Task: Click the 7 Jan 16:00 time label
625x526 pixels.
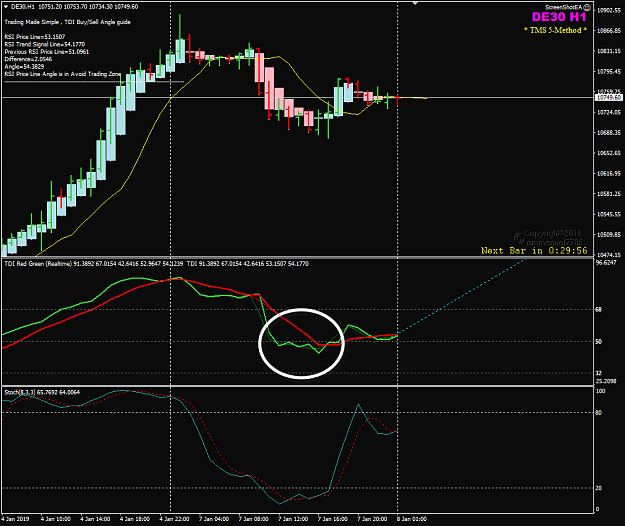Action: coord(332,519)
